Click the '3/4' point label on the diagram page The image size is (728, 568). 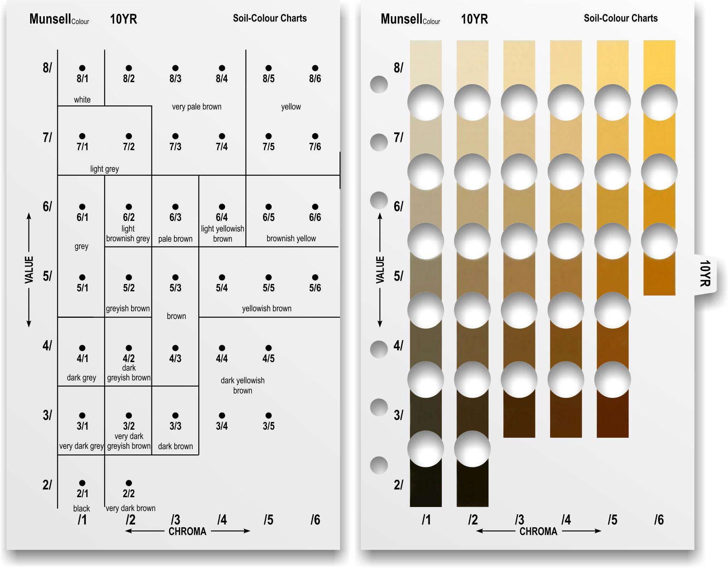coord(222,426)
